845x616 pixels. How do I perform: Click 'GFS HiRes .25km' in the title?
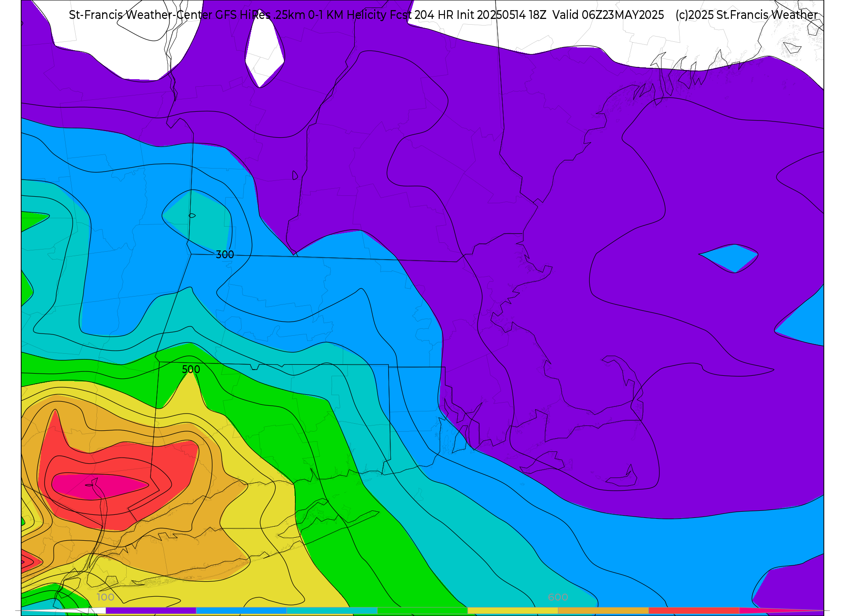(x=260, y=15)
